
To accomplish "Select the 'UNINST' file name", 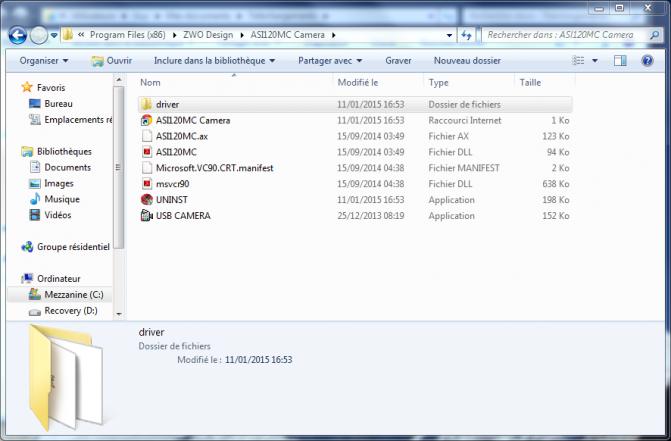I will coord(172,200).
